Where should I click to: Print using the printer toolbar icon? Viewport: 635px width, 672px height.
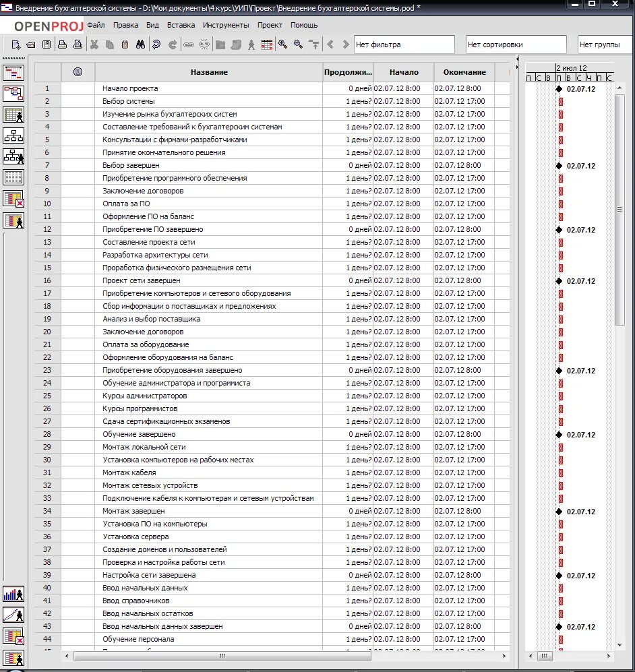(63, 44)
